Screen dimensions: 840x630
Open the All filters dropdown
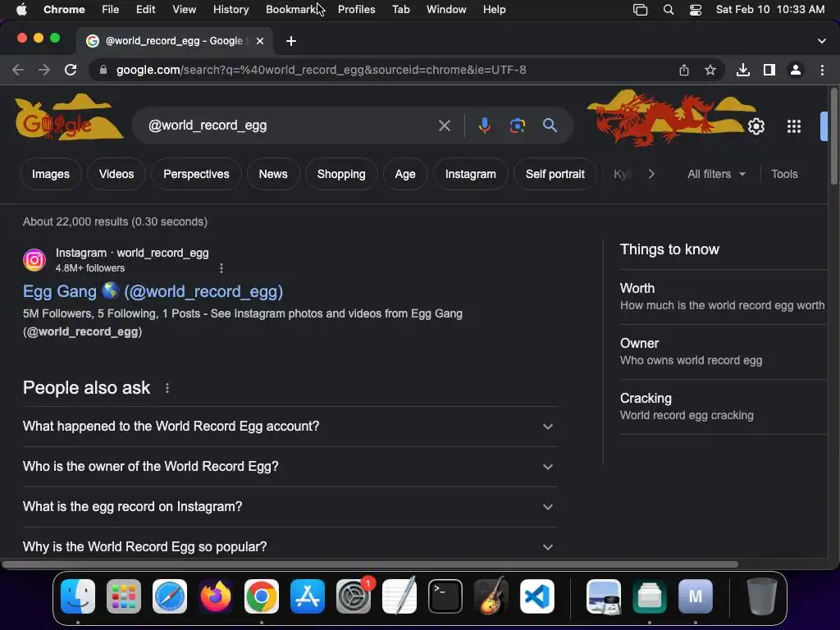(716, 174)
